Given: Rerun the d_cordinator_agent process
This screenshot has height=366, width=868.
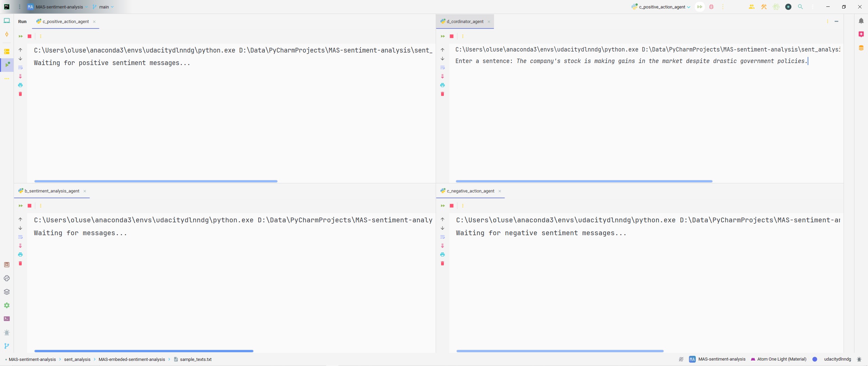Looking at the screenshot, I should click(443, 36).
